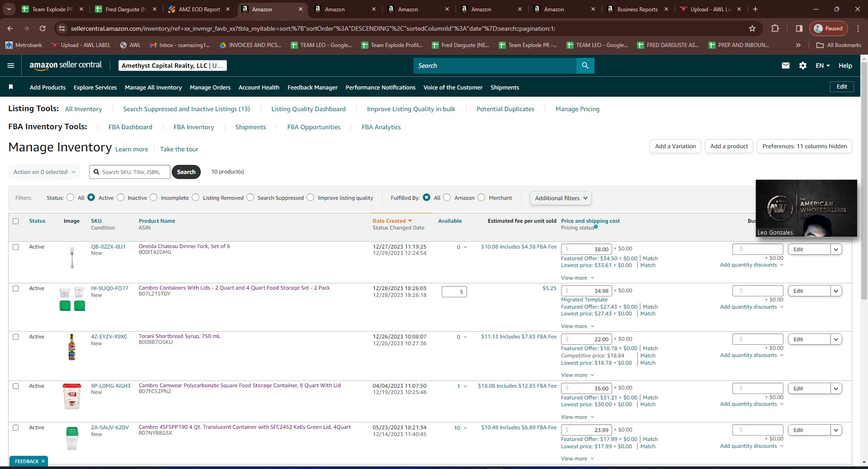Open Manage All Inventory menu
This screenshot has width=868, height=469.
click(x=153, y=87)
